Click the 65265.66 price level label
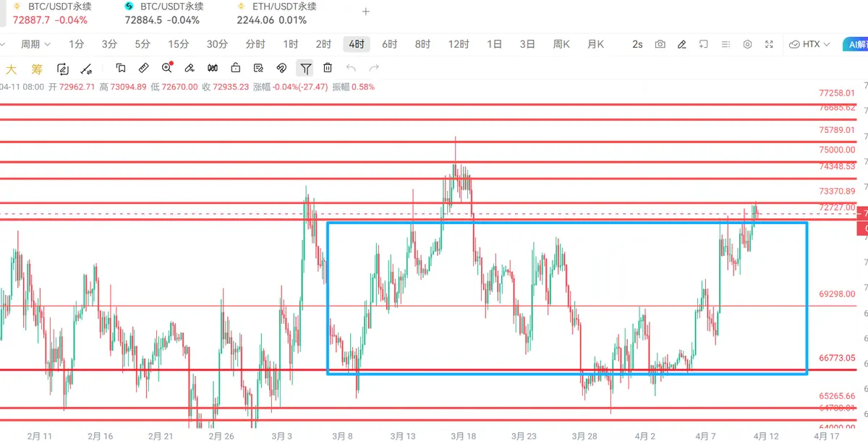Image resolution: width=868 pixels, height=446 pixels. pyautogui.click(x=836, y=396)
